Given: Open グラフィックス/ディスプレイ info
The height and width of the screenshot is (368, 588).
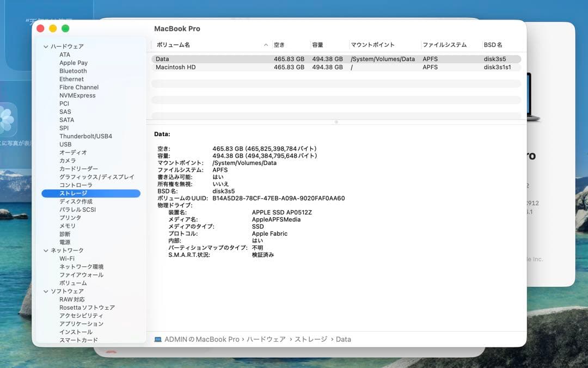Looking at the screenshot, I should [x=97, y=177].
